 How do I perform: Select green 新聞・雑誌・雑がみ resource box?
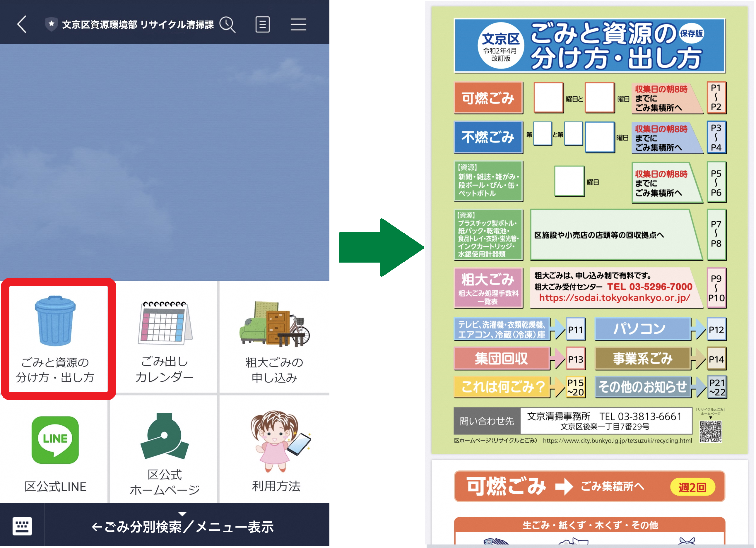489,182
